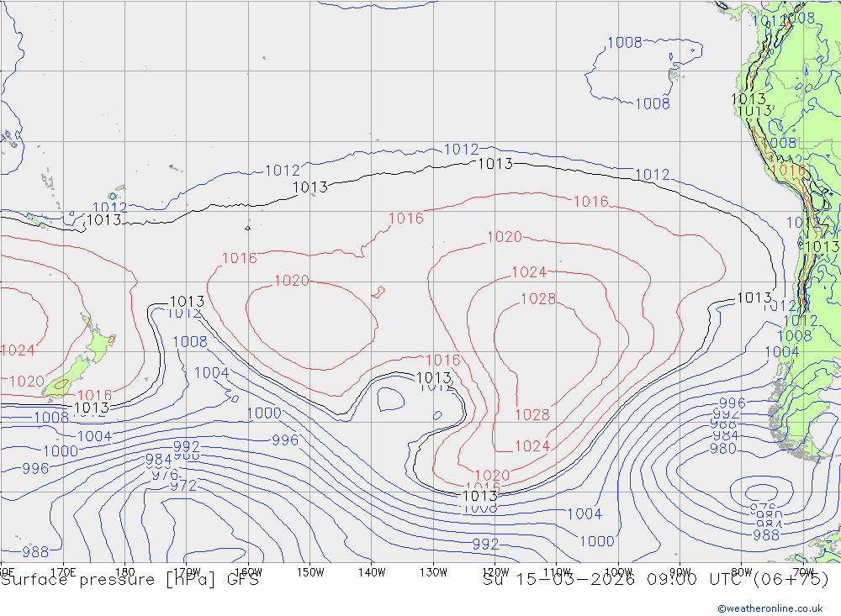Screen dimensions: 841x616
Task: Click the 180 longitude label
Action: click(125, 572)
